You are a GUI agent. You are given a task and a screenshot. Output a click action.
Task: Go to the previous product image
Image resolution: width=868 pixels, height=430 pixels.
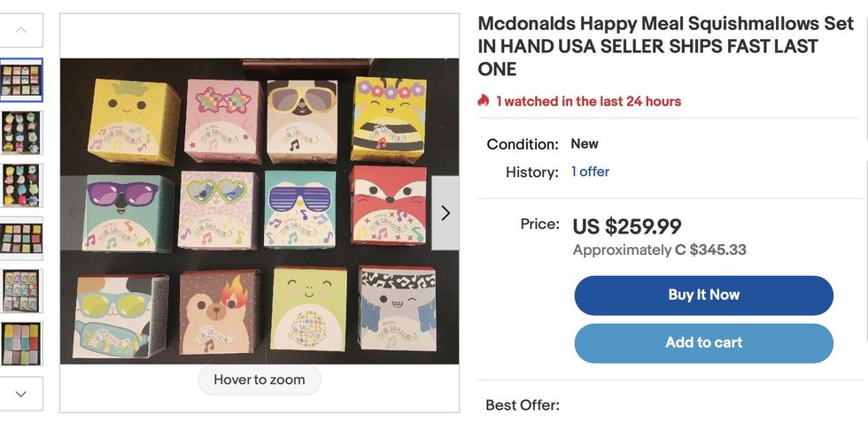[x=74, y=212]
